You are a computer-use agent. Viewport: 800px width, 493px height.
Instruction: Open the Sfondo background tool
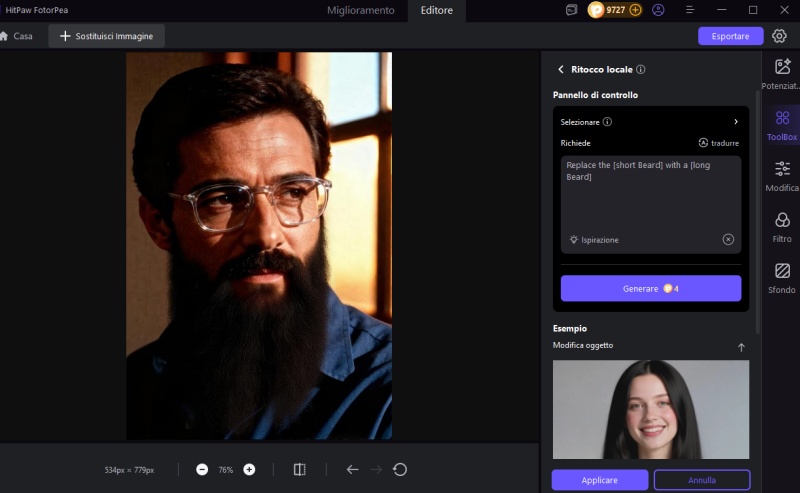pos(782,277)
